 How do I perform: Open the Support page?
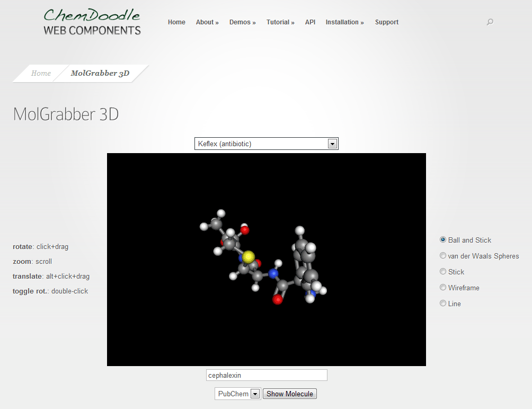pyautogui.click(x=386, y=22)
